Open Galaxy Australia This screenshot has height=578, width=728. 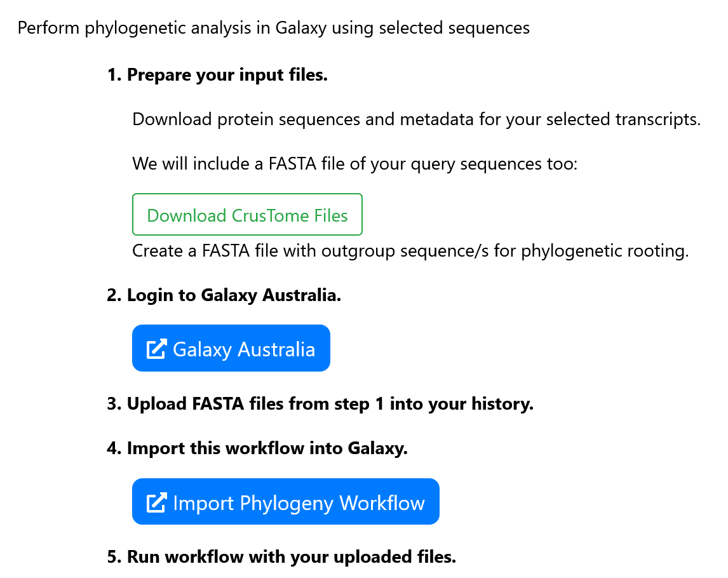tap(231, 348)
